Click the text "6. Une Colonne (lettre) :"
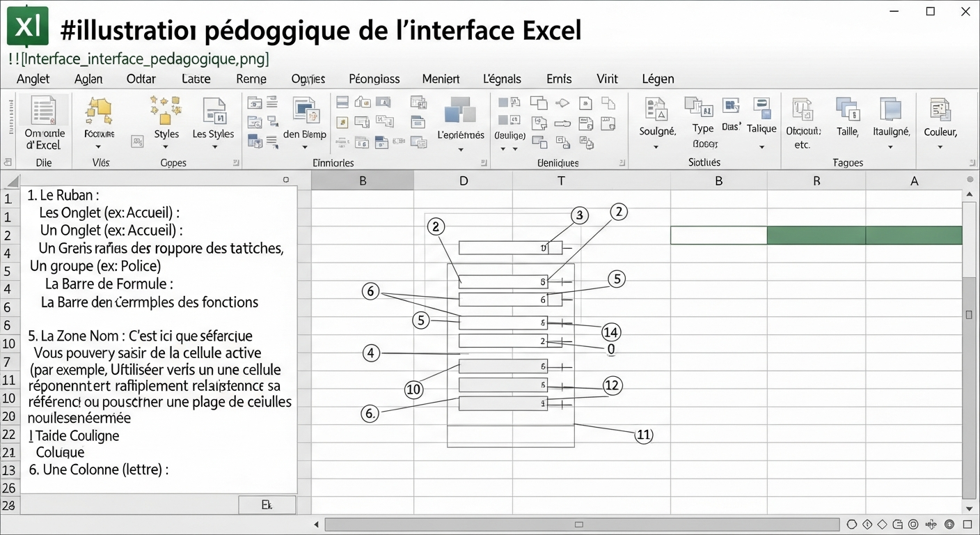This screenshot has height=535, width=980. click(99, 470)
